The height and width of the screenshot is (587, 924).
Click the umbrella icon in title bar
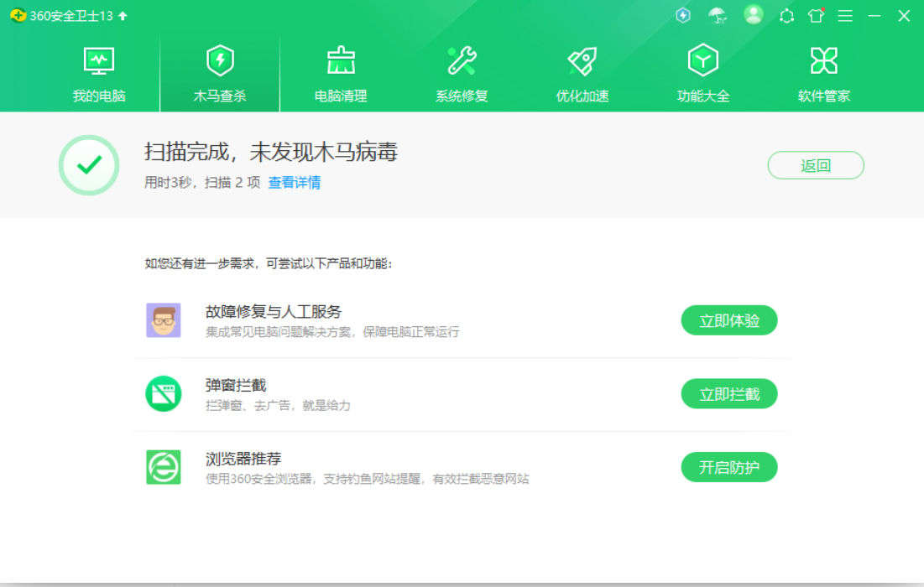718,16
